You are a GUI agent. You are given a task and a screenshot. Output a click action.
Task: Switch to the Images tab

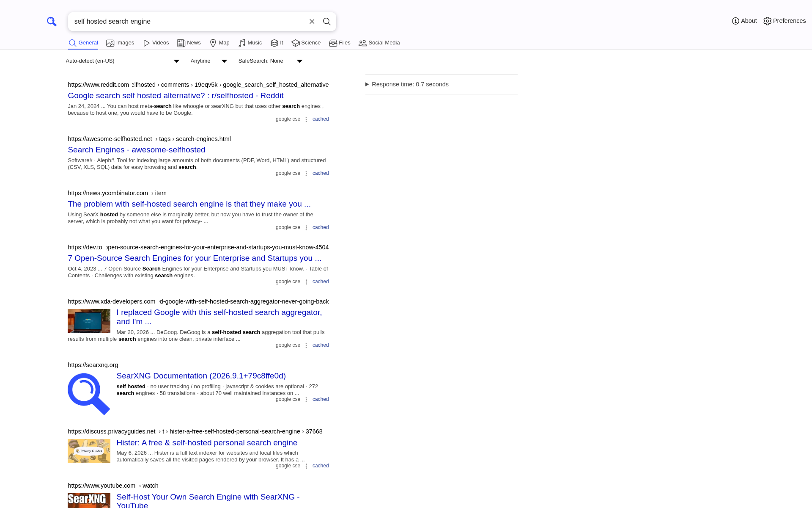120,43
